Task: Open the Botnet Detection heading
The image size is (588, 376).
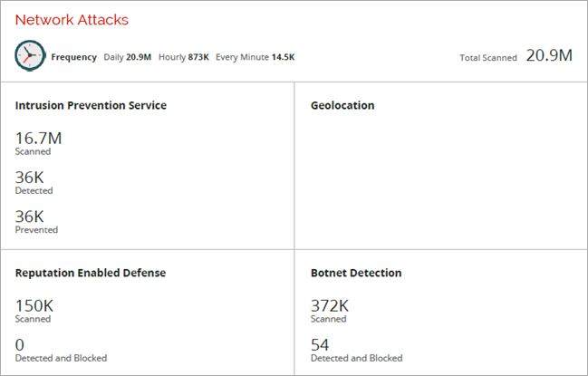Action: (x=356, y=273)
